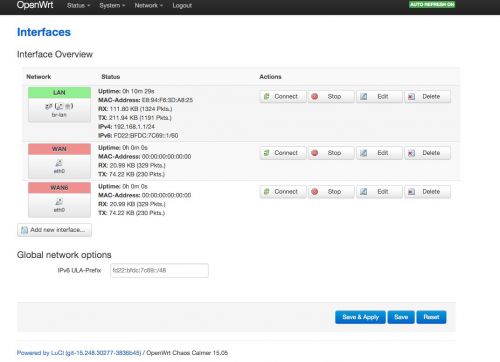Click Add new interface button
500x362 pixels.
point(54,230)
